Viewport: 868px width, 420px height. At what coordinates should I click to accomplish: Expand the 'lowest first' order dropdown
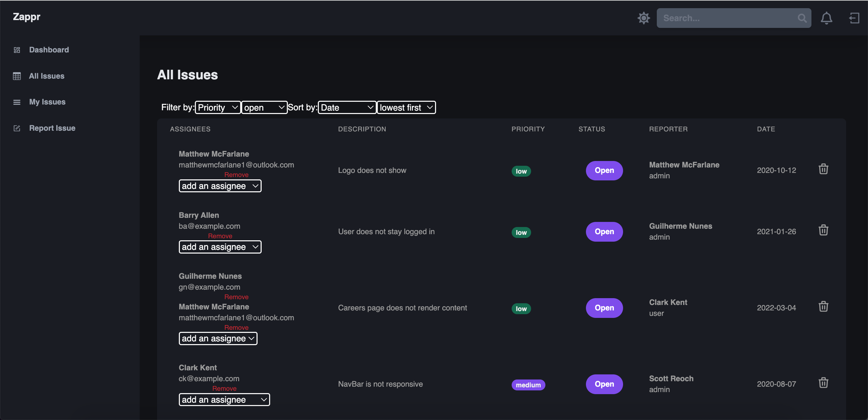coord(406,108)
